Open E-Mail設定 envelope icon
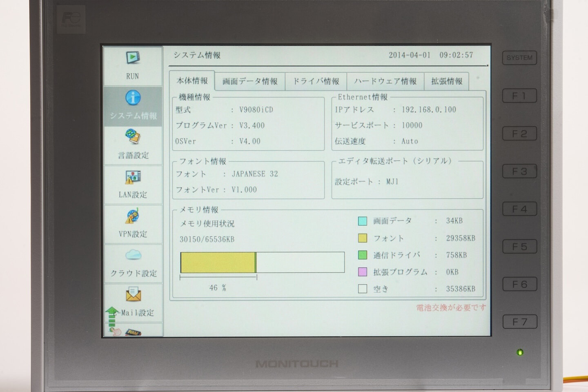588x392 pixels. 133,294
